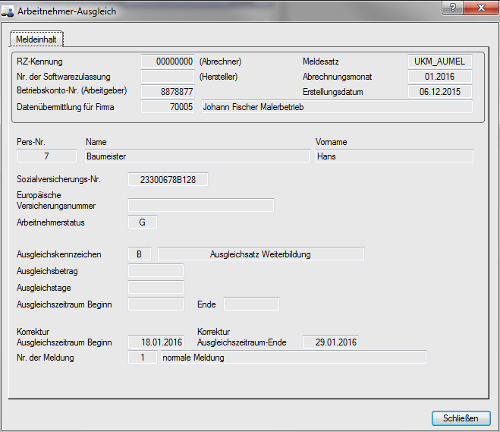Click the Betriebskonto-Nr. field 8878877
The height and width of the screenshot is (432, 500).
168,92
